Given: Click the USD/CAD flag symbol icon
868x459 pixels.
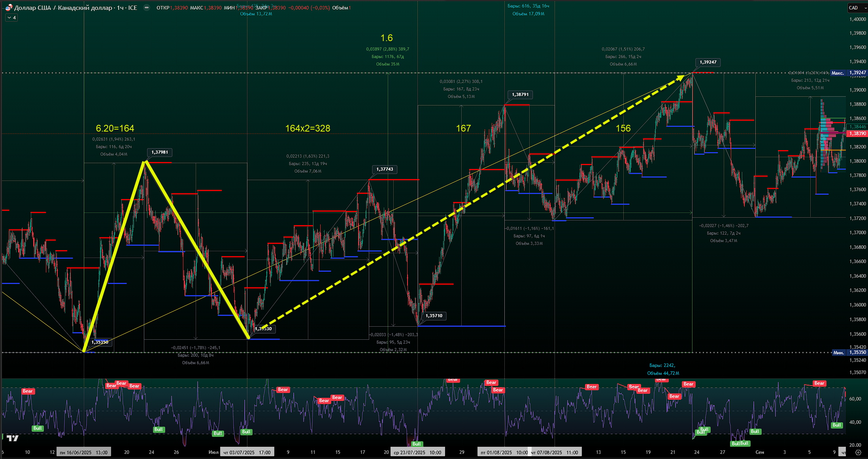Looking at the screenshot, I should [8, 8].
